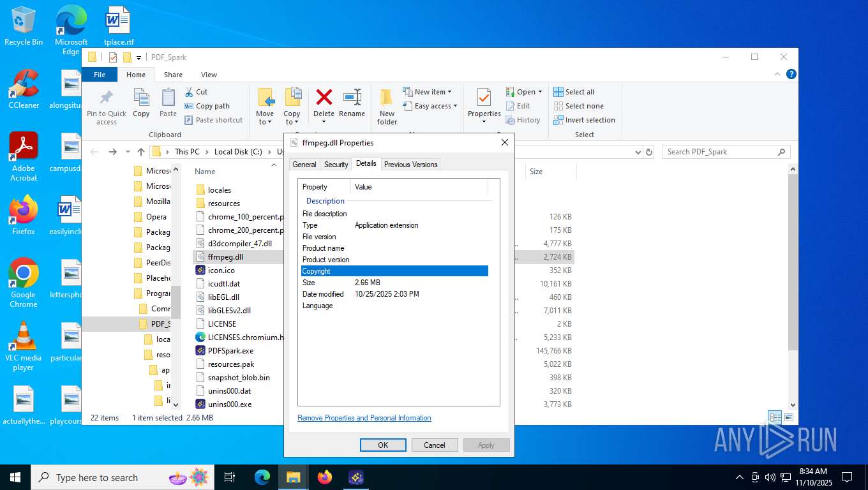
Task: Switch to the Share ribbon tab
Action: tap(173, 75)
